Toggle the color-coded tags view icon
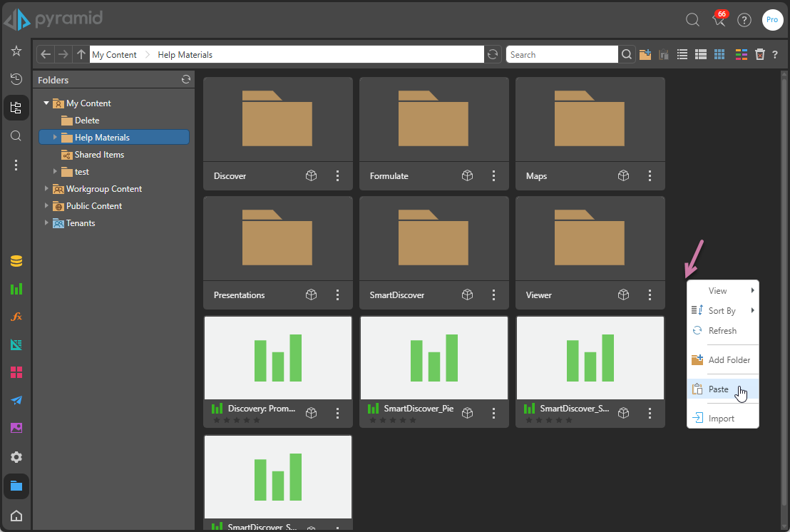790x532 pixels. coord(742,54)
